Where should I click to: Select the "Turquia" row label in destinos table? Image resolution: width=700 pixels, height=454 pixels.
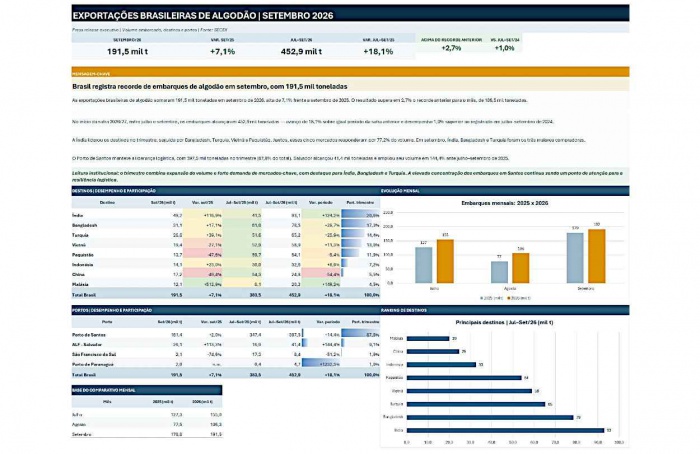(x=80, y=235)
